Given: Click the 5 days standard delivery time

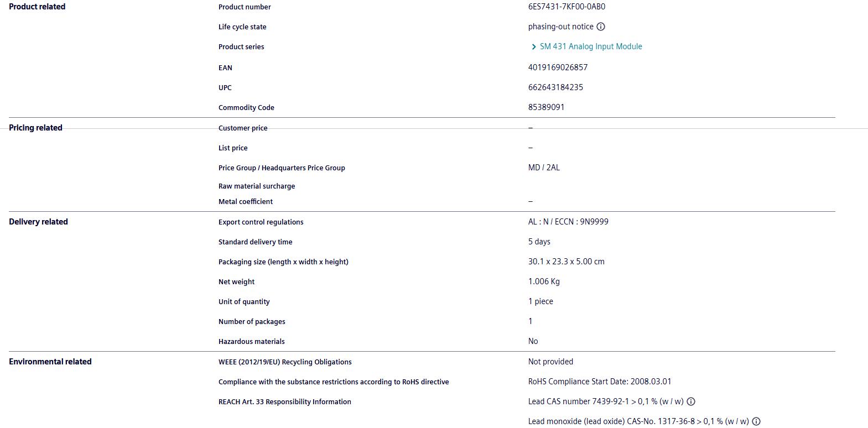Looking at the screenshot, I should tap(539, 242).
